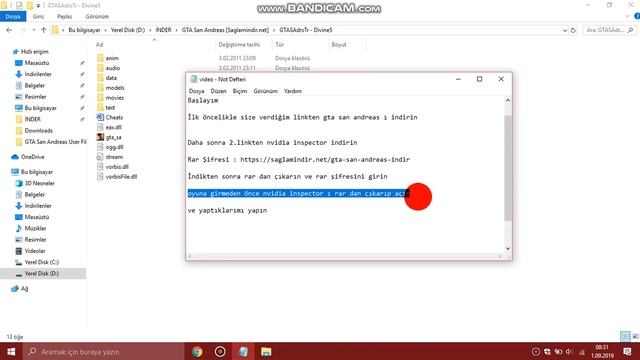Switch to large icons view

pyautogui.click(x=636, y=336)
